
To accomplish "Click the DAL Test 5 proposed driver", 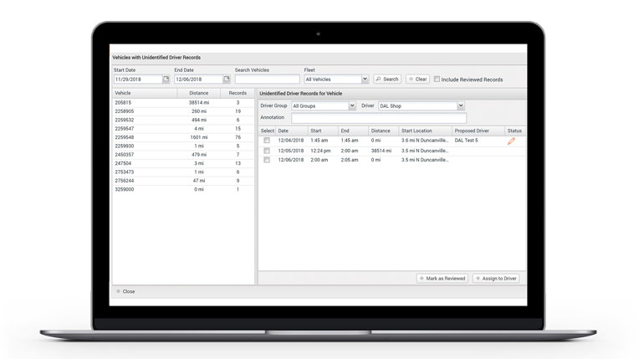I will [x=466, y=141].
